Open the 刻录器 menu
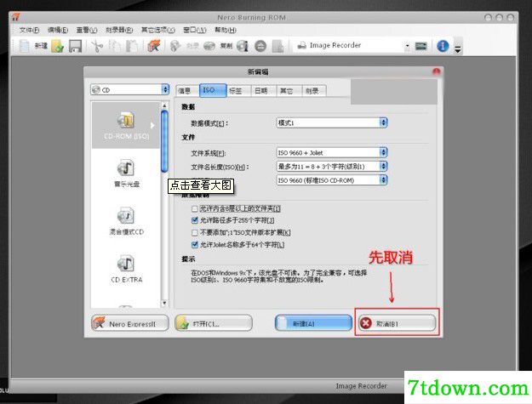532x404 pixels. coord(119,30)
